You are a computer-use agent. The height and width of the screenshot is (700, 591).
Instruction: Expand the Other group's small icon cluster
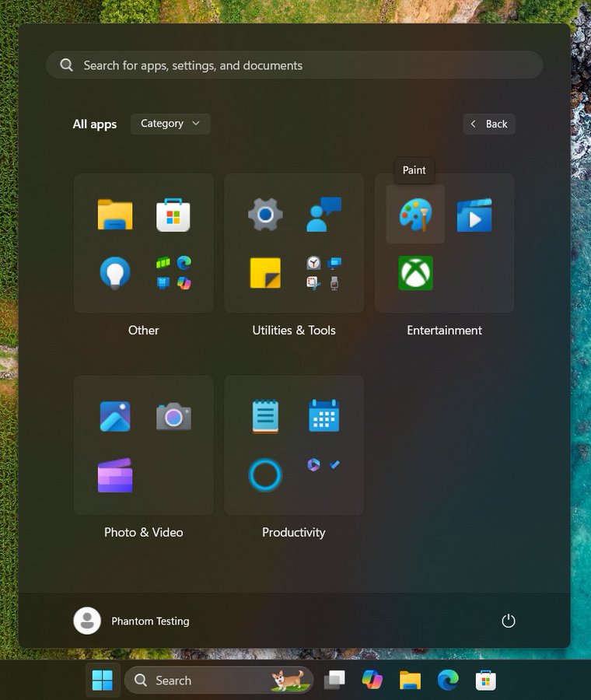[x=173, y=273]
